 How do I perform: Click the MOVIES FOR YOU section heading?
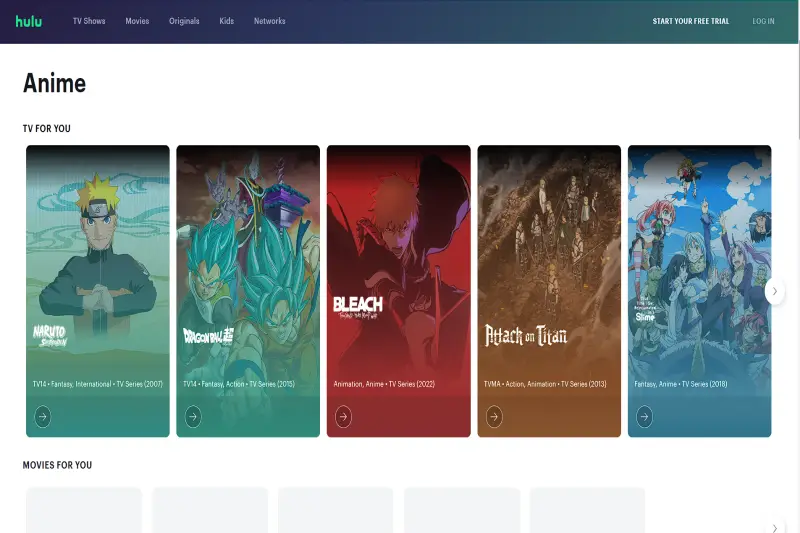pos(57,465)
